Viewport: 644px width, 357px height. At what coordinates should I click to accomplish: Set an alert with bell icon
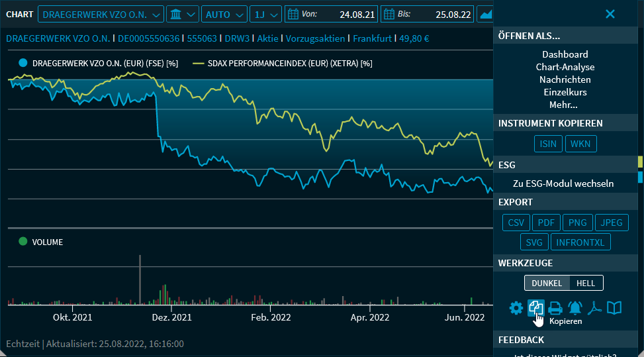(x=575, y=308)
